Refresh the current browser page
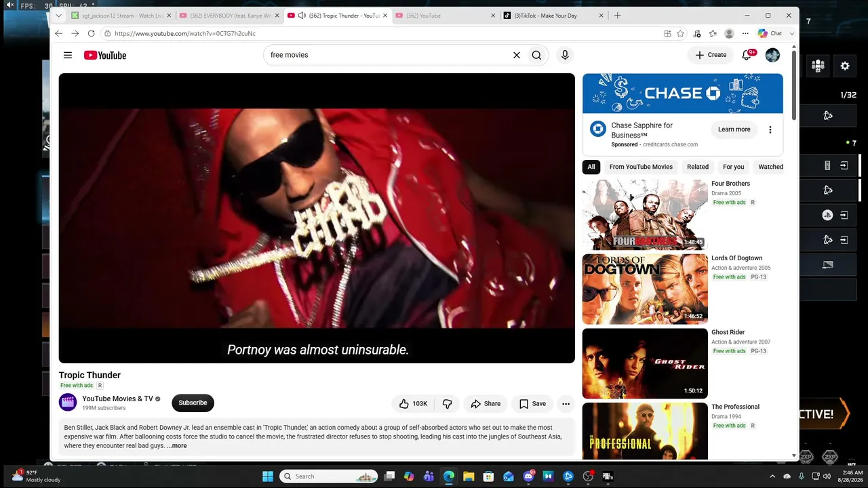Viewport: 868px width, 488px height. (x=91, y=33)
